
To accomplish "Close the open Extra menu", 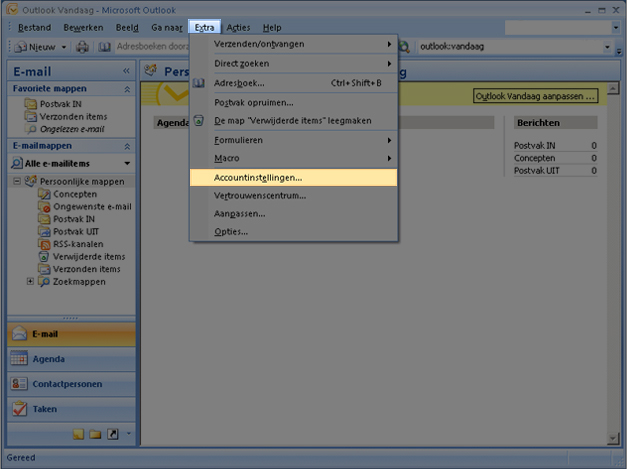I will pyautogui.click(x=204, y=27).
